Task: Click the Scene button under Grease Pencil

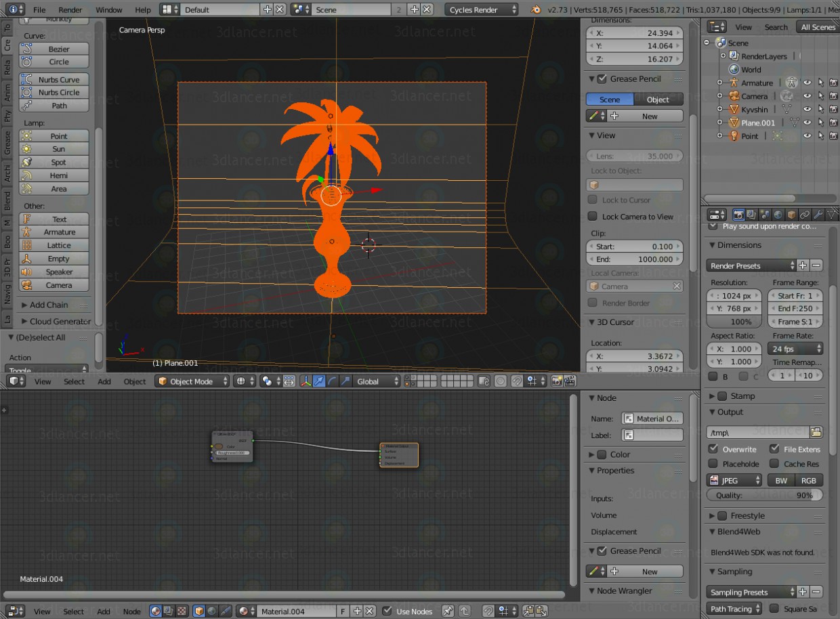Action: [x=610, y=100]
